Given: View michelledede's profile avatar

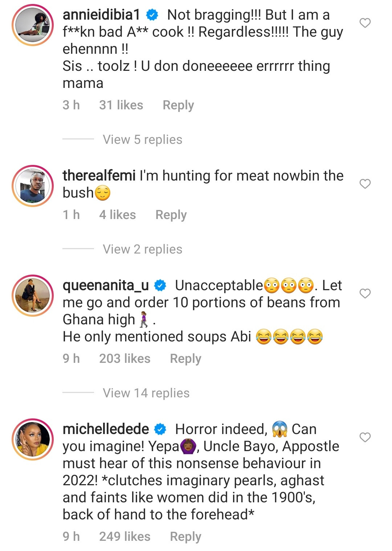Looking at the screenshot, I should (x=33, y=439).
